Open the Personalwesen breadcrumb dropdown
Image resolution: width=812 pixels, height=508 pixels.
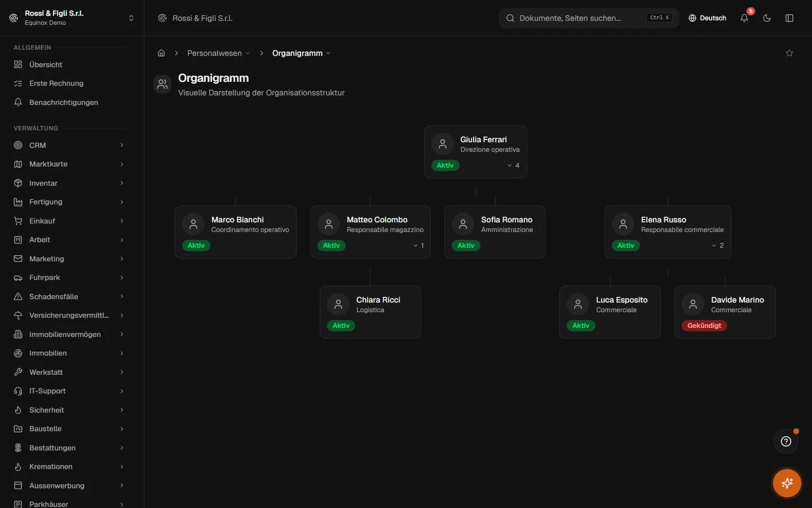(218, 53)
